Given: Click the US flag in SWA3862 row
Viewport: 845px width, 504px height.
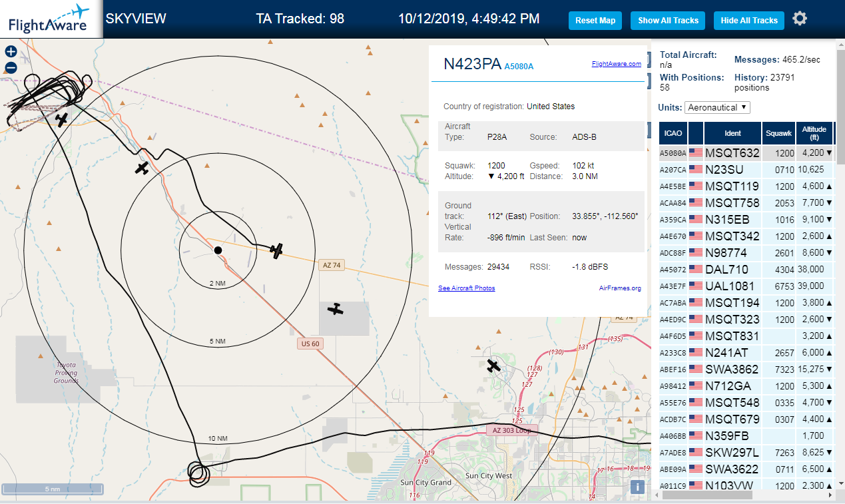Looking at the screenshot, I should coord(696,370).
